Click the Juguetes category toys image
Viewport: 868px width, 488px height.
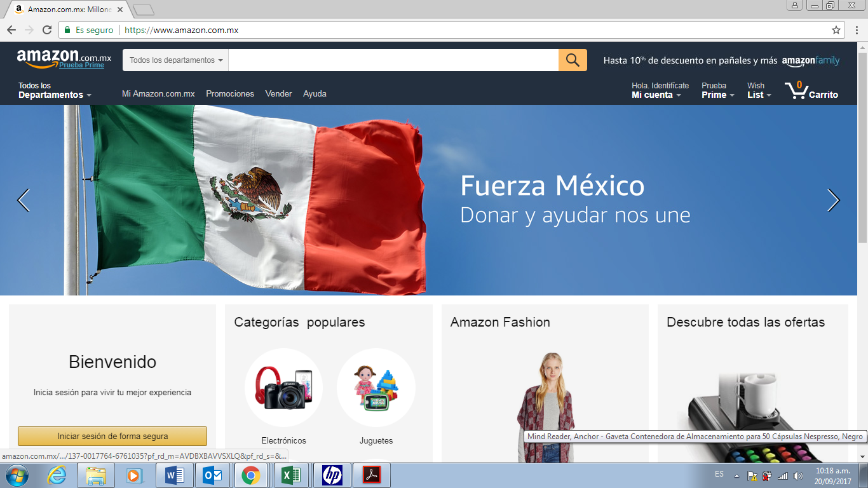[x=376, y=388]
